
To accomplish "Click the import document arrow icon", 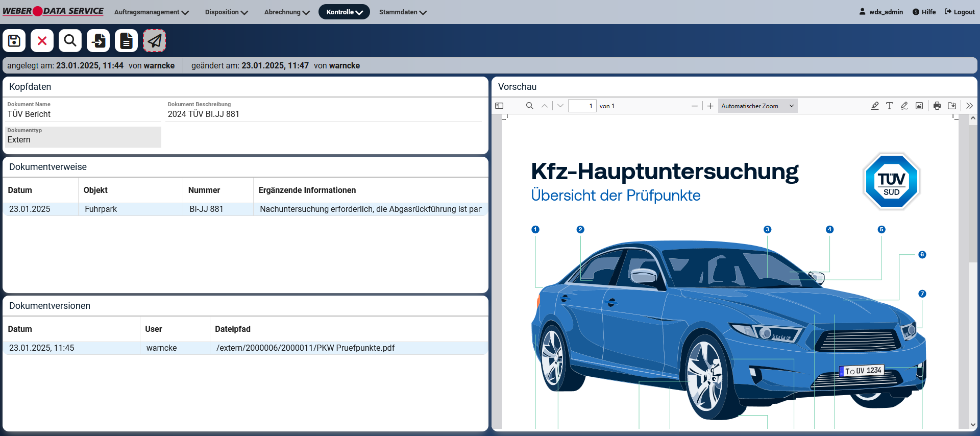I will [99, 41].
